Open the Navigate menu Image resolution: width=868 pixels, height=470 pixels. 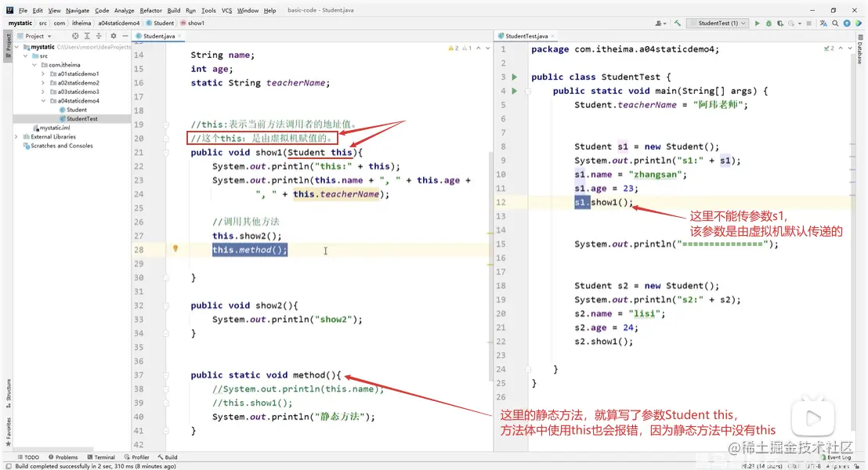(78, 10)
